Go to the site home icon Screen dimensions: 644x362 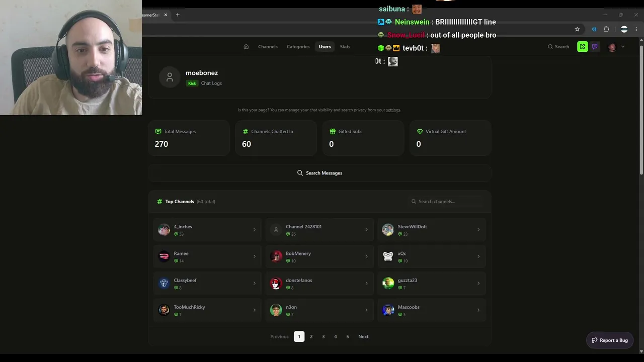click(246, 47)
